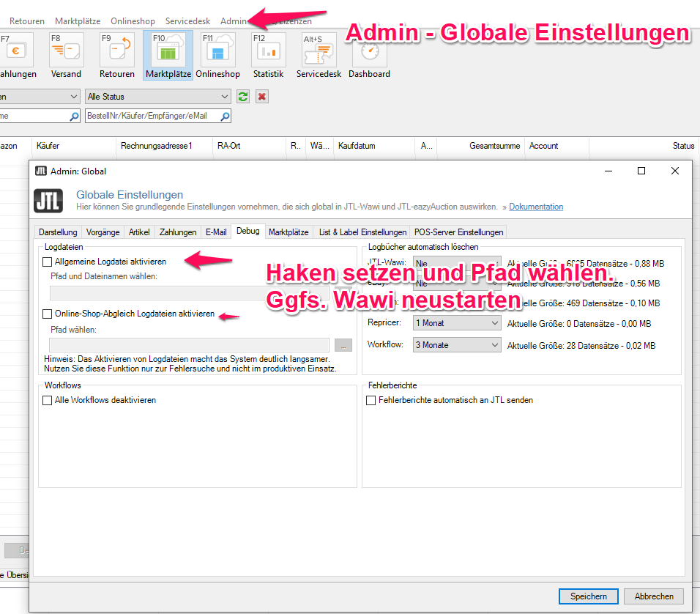Viewport: 700px width, 614px height.
Task: Click 'Aktuelle Größe: 0 Datensätze - 0,00 MB'
Action: [579, 324]
